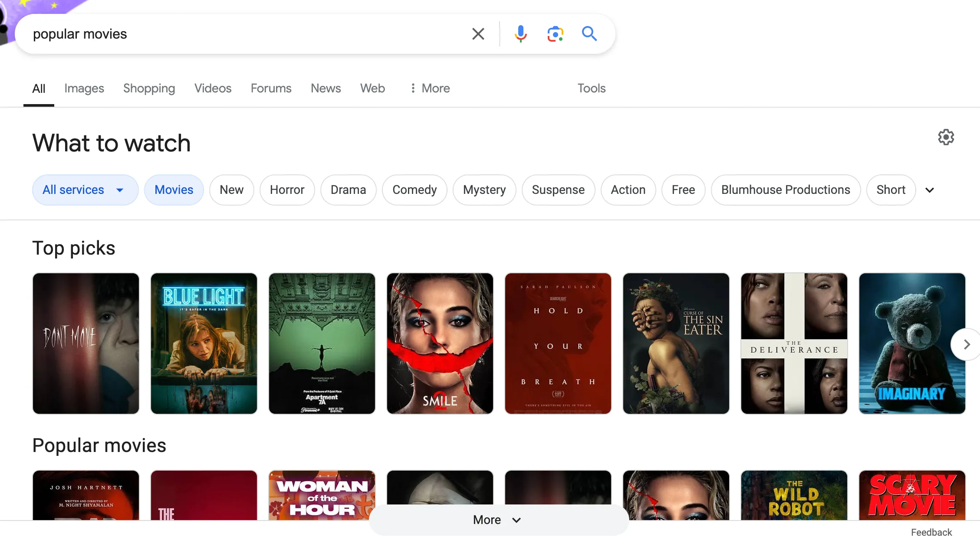Viewport: 980px width, 537px height.
Task: Toggle the Short filter chip
Action: pos(891,190)
